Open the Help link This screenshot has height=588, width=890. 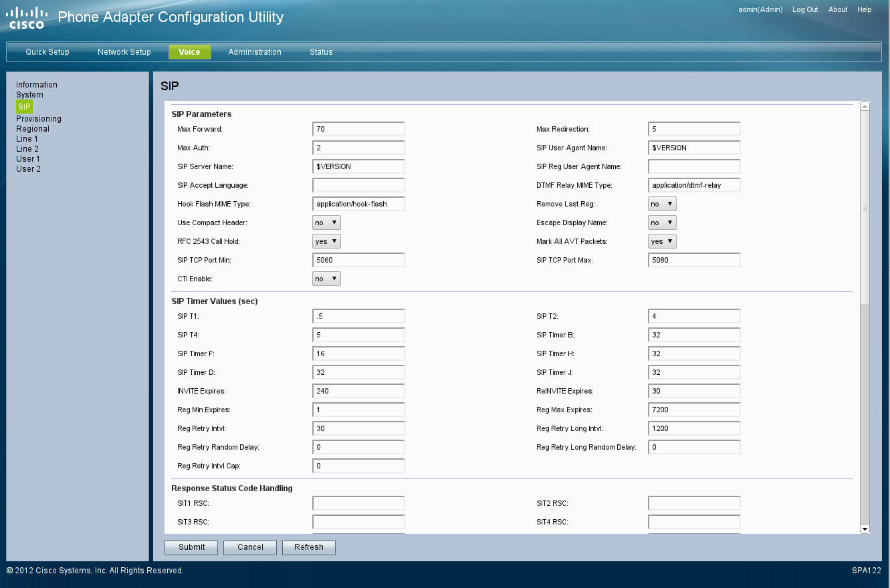864,10
